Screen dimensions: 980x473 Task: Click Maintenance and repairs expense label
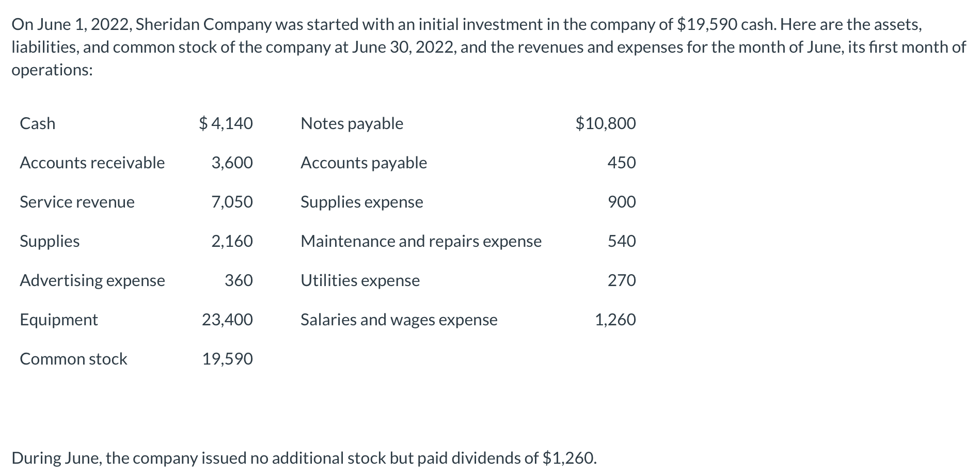point(421,241)
